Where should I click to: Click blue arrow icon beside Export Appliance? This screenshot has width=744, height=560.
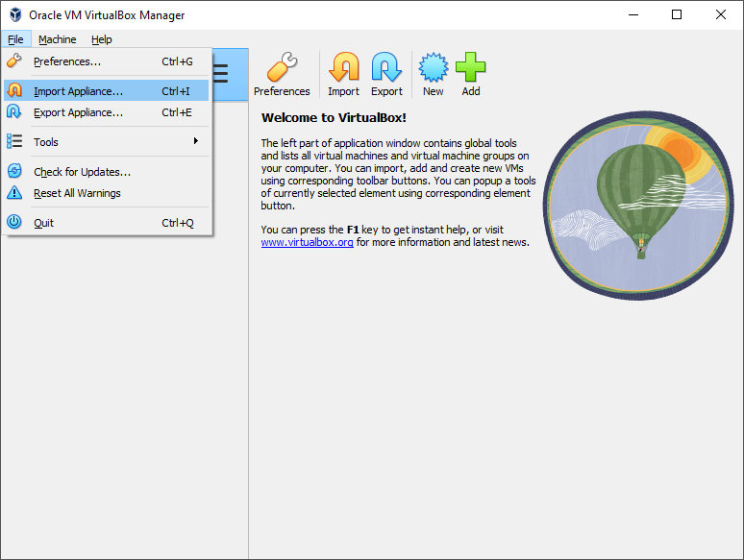tap(14, 112)
